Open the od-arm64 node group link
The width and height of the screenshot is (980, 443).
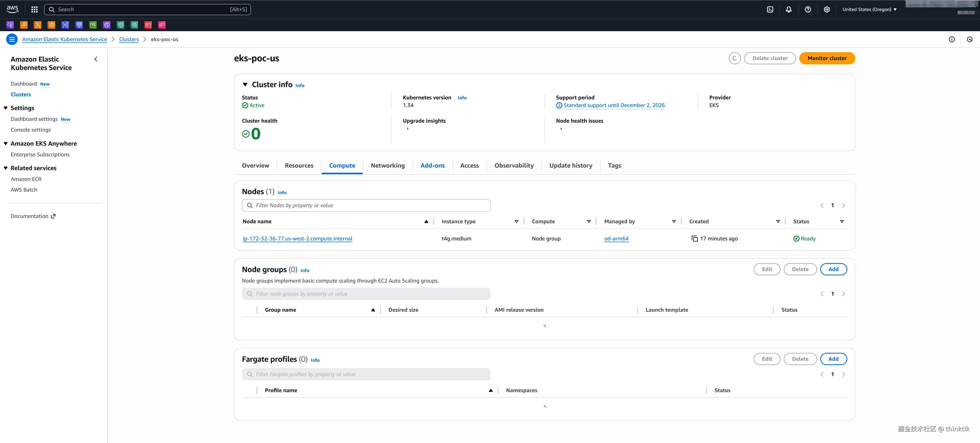click(616, 239)
